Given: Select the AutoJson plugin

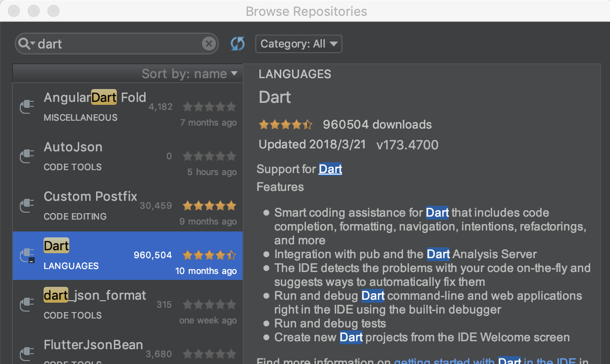Looking at the screenshot, I should click(128, 157).
